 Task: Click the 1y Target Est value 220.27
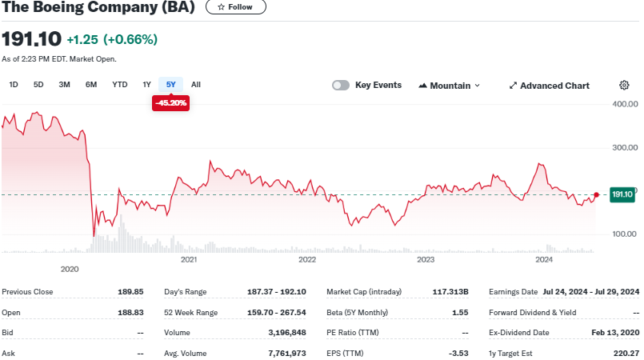(626, 353)
